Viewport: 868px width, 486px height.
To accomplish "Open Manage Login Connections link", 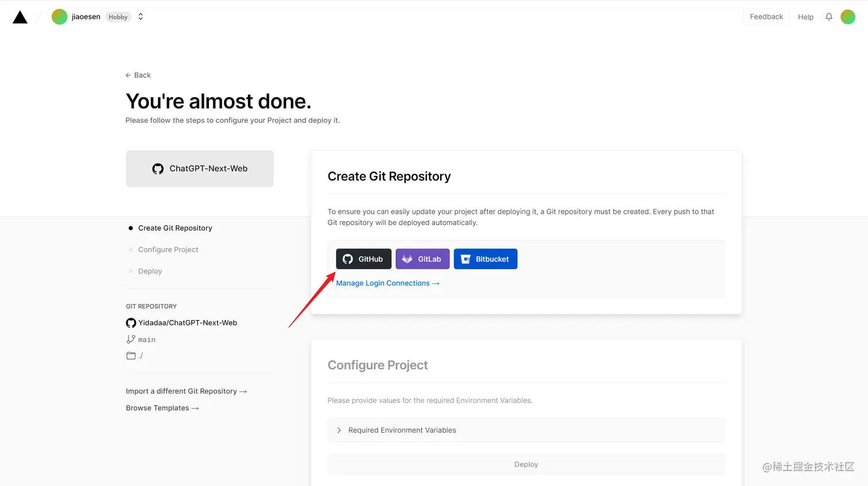I will [388, 283].
